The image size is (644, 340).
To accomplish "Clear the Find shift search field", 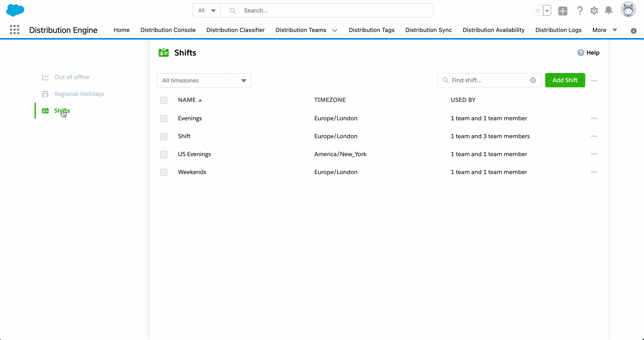I will tap(533, 80).
